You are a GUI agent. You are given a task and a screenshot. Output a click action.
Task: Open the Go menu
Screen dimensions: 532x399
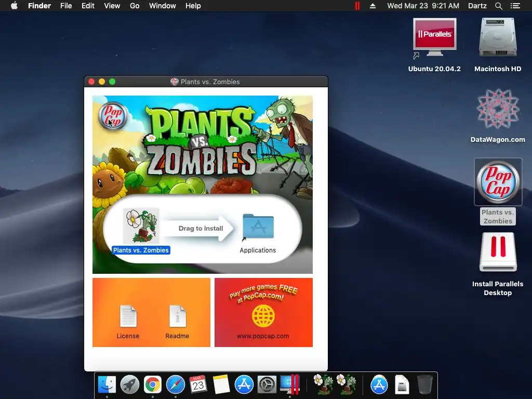135,6
